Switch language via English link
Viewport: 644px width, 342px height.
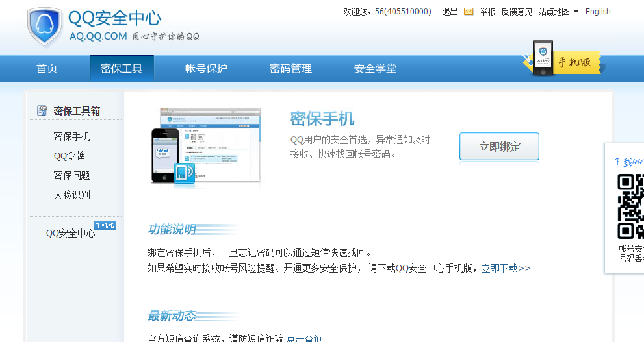click(598, 12)
